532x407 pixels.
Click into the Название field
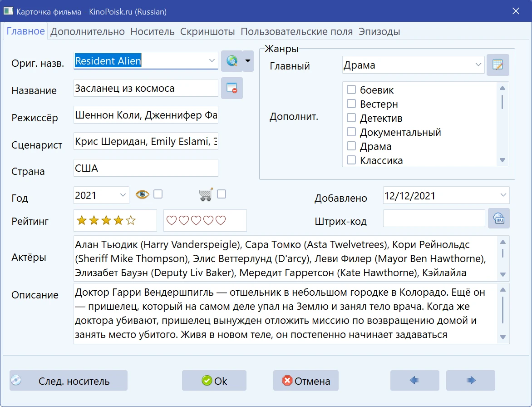click(146, 88)
